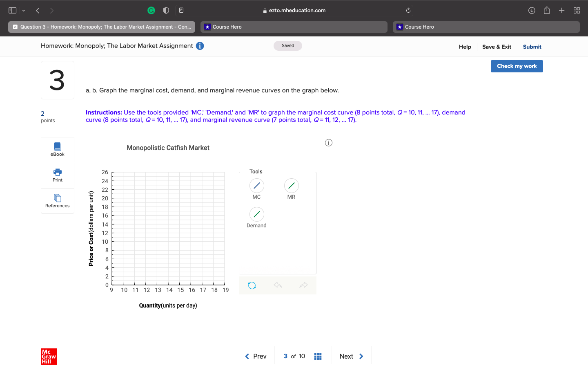588x368 pixels.
Task: Click the undo arrow below the Tools panel
Action: (278, 285)
